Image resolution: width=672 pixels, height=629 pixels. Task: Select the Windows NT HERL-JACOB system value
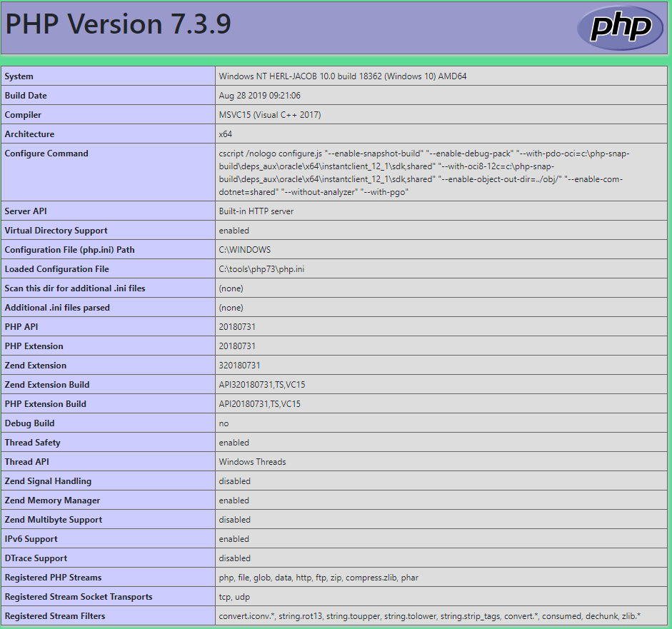[343, 76]
